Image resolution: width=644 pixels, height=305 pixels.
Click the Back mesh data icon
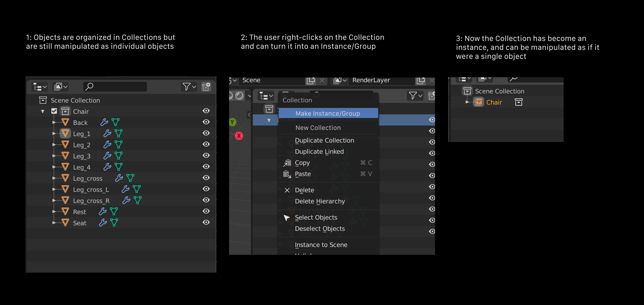pyautogui.click(x=116, y=122)
